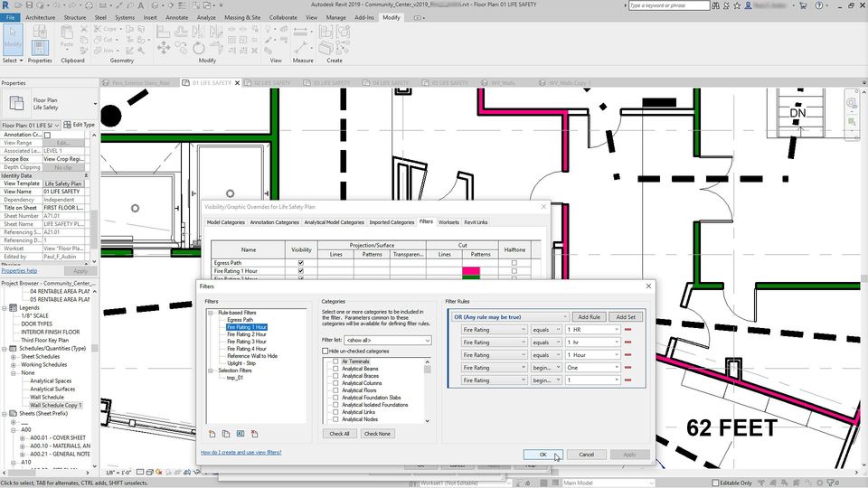
Task: Toggle the Editable Only checkbox in status bar
Action: 715,483
